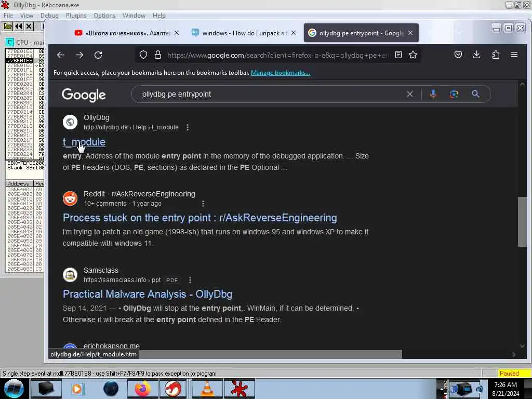This screenshot has width=532, height=399.
Task: Click the Windows Start orb
Action: pyautogui.click(x=14, y=389)
